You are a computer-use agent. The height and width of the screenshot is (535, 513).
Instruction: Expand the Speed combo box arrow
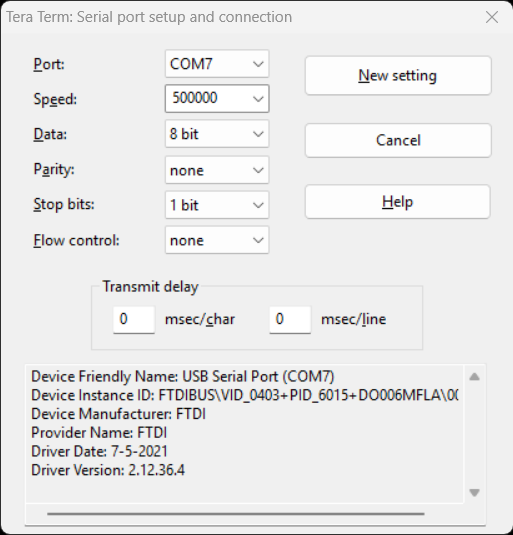[x=258, y=99]
